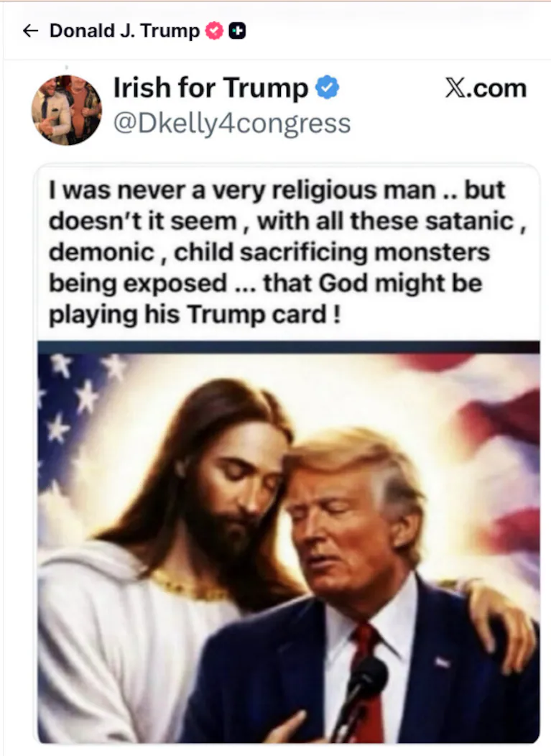Click the words 'child sacrificing monsters' in post
Viewport: 551px width, 756px height.
(332, 252)
